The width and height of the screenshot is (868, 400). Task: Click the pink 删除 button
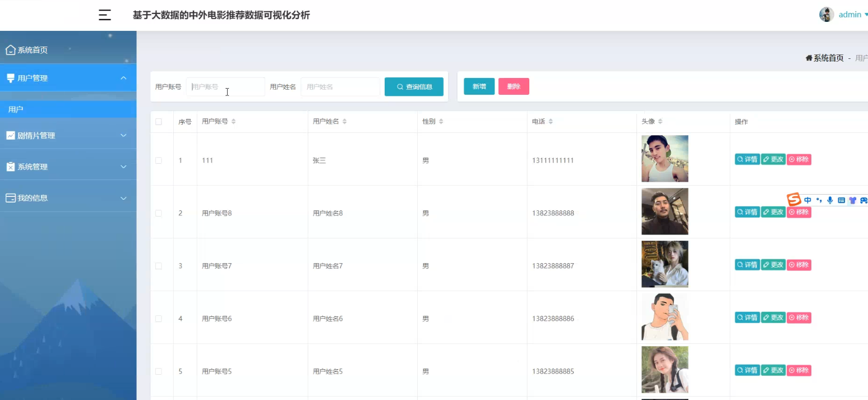(514, 86)
